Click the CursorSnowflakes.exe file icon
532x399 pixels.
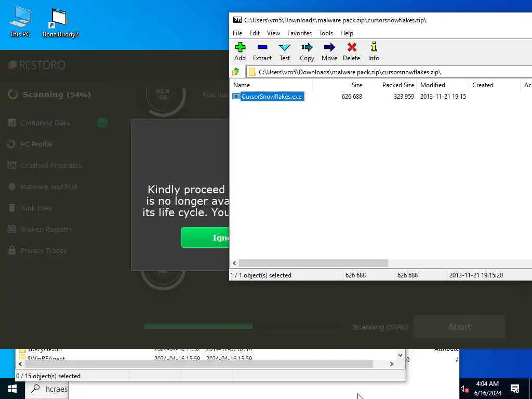[x=236, y=96]
